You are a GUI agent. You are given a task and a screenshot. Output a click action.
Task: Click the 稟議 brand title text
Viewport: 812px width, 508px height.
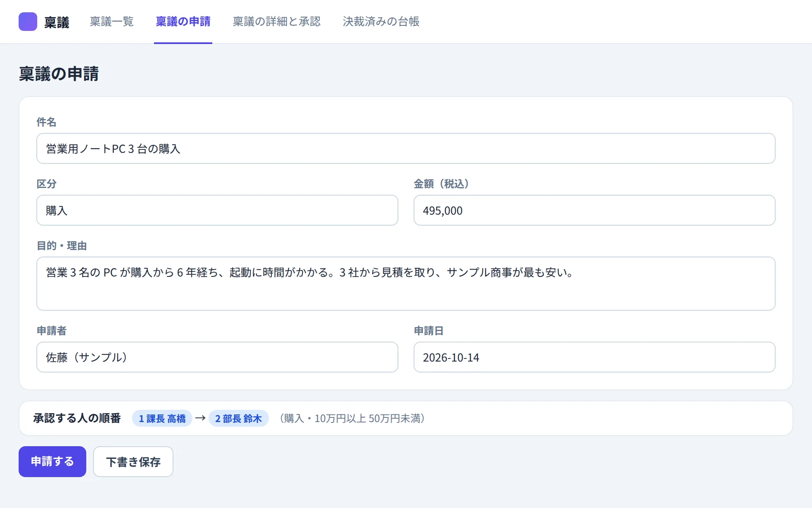57,22
